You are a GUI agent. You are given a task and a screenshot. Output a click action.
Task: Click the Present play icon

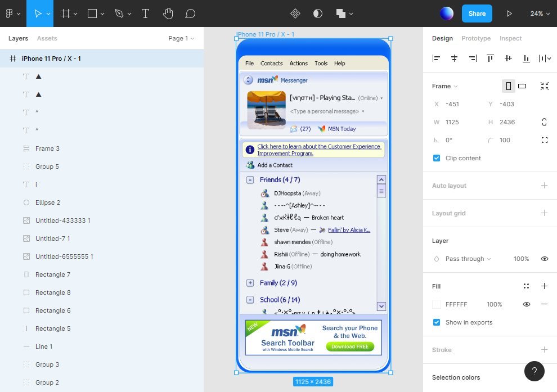[x=509, y=13]
